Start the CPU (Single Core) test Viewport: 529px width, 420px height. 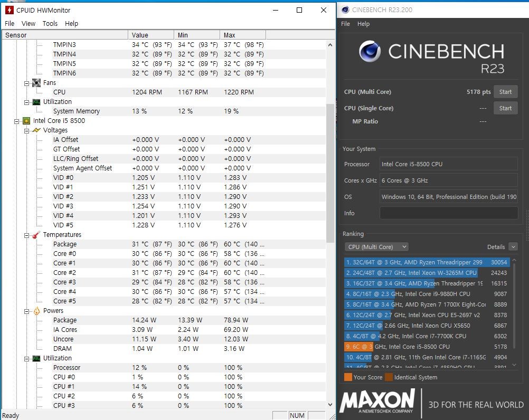pyautogui.click(x=505, y=108)
